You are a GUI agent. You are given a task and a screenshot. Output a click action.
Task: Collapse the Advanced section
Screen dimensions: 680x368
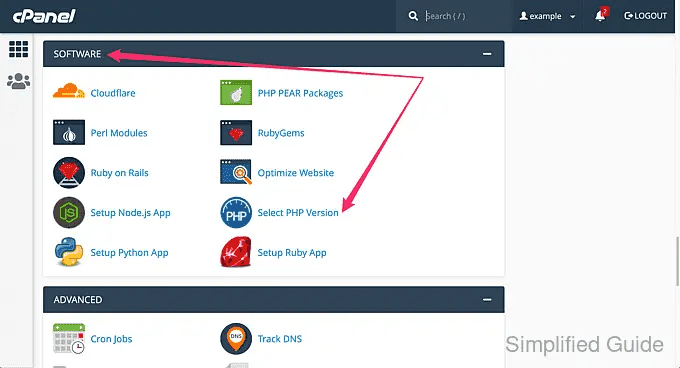[487, 300]
